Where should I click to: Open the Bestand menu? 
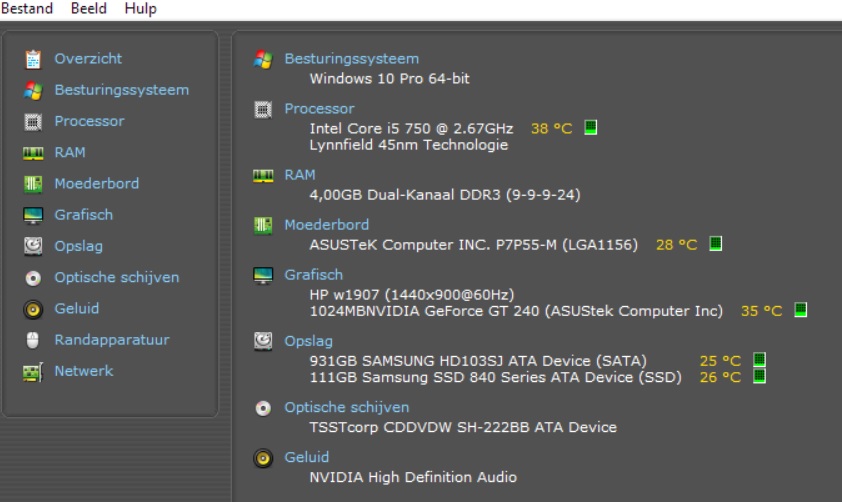tap(27, 9)
